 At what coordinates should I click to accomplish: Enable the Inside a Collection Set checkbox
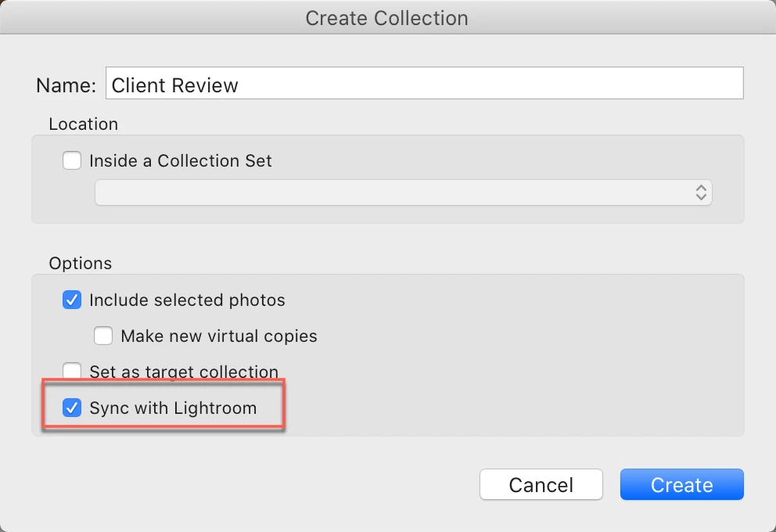point(72,160)
